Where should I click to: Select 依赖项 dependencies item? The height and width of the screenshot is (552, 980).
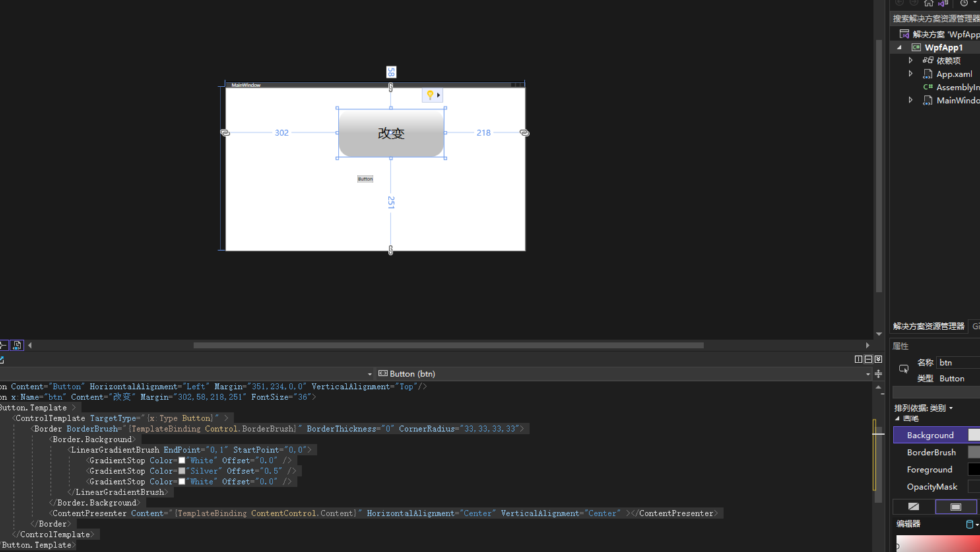[x=948, y=61]
